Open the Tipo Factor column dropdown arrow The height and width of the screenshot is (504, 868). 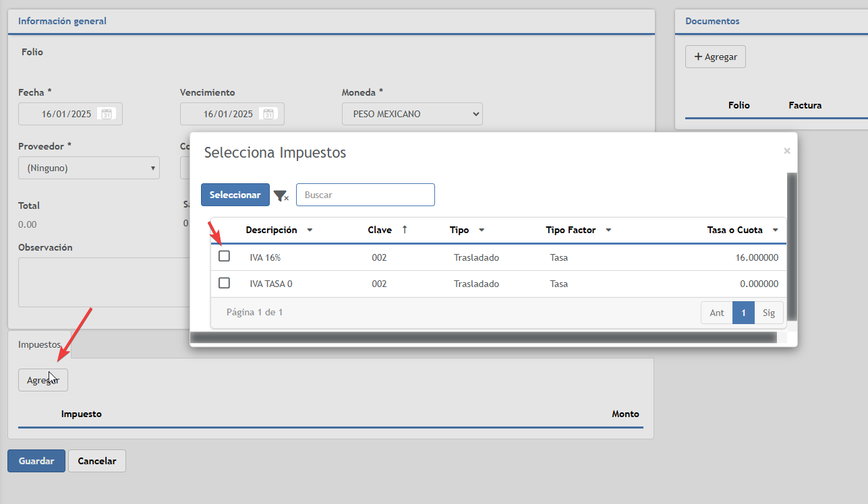click(608, 230)
